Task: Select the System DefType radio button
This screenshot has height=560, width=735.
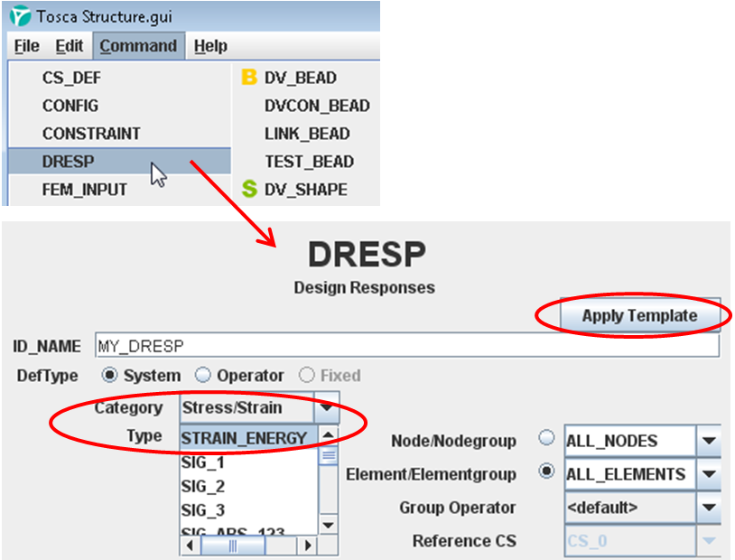Action: pyautogui.click(x=109, y=375)
